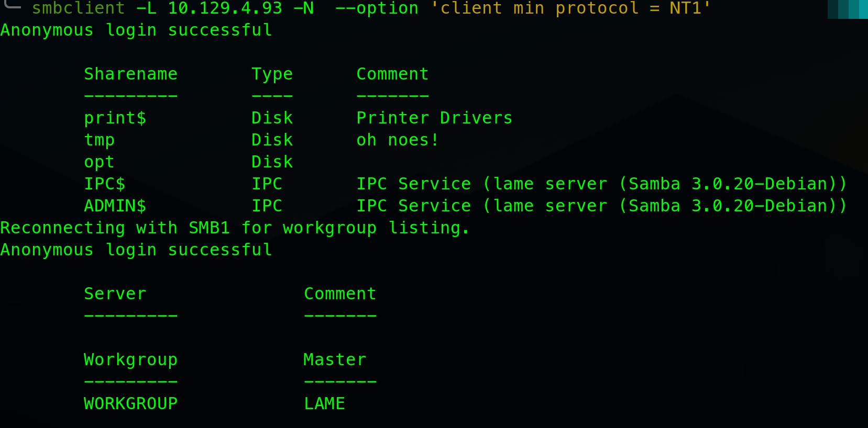868x428 pixels.
Task: Click the NT1 protocol value in command
Action: 685,8
